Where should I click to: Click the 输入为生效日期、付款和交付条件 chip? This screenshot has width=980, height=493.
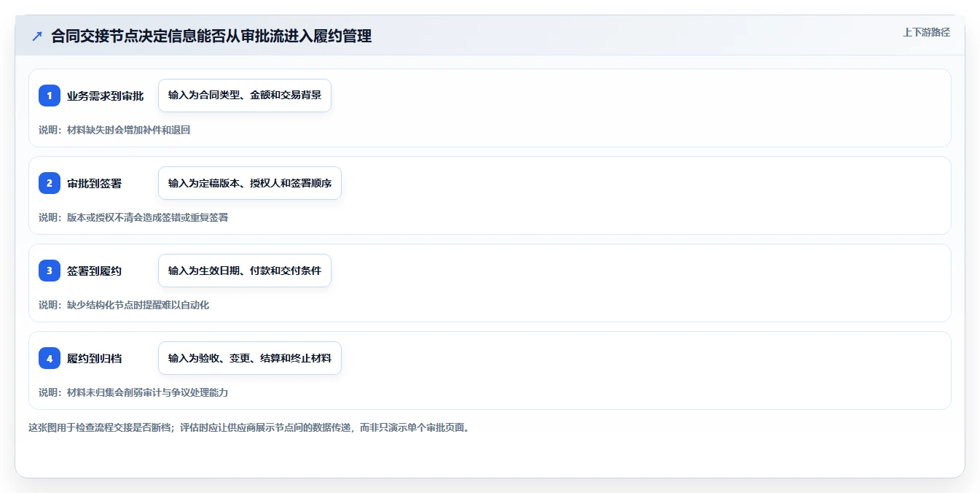[245, 271]
